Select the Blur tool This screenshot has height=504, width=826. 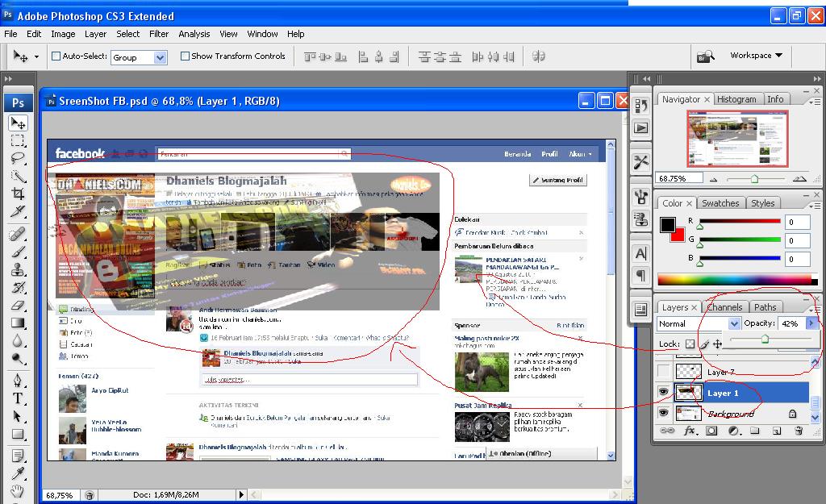coord(18,341)
